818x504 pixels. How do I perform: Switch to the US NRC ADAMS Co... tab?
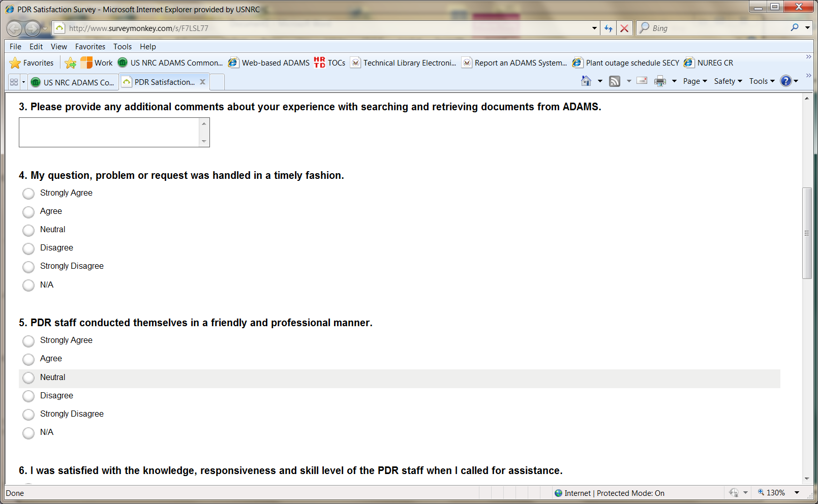click(73, 82)
